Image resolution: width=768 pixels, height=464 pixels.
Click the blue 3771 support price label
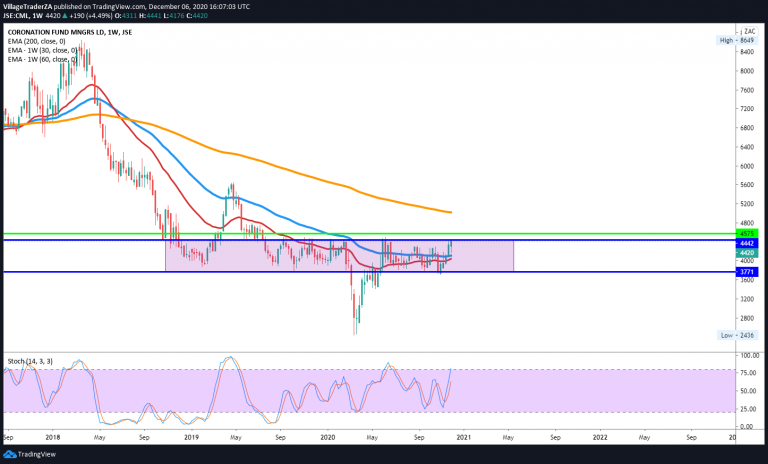coord(747,271)
